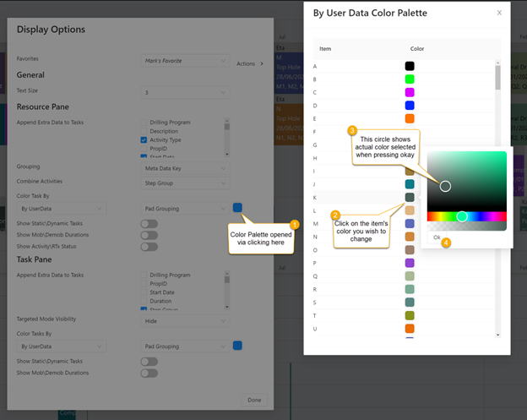This screenshot has height=420, width=527.
Task: Select the green color swatch for item B
Action: [x=410, y=79]
